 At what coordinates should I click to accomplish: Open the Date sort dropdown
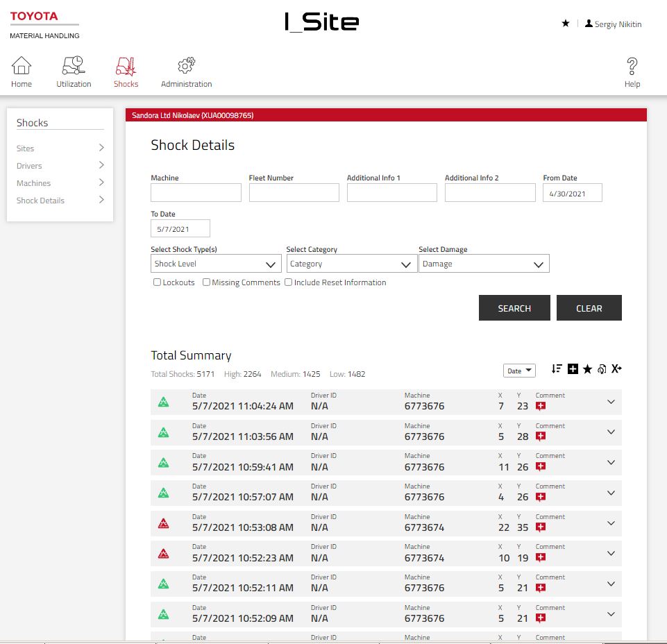tap(519, 371)
